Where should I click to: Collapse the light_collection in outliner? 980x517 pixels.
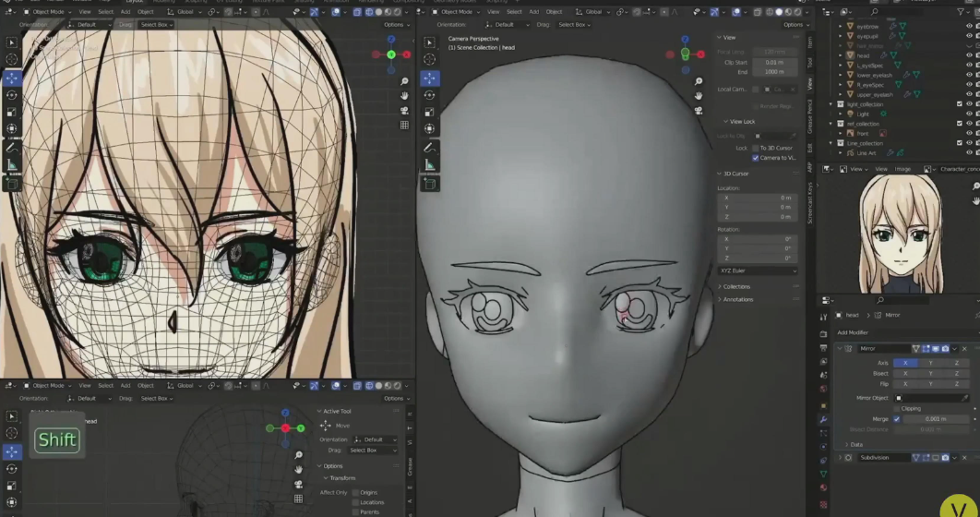point(831,104)
